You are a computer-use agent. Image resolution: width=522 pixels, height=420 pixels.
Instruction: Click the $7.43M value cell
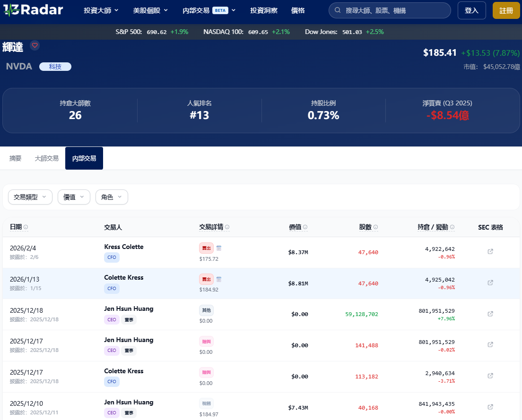[298, 408]
